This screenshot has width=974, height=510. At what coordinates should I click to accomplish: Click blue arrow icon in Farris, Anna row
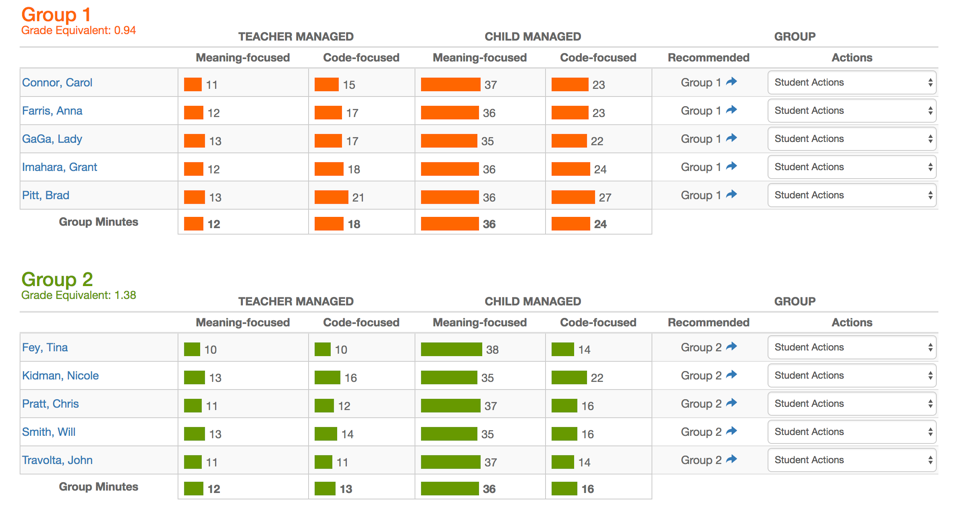tap(732, 110)
